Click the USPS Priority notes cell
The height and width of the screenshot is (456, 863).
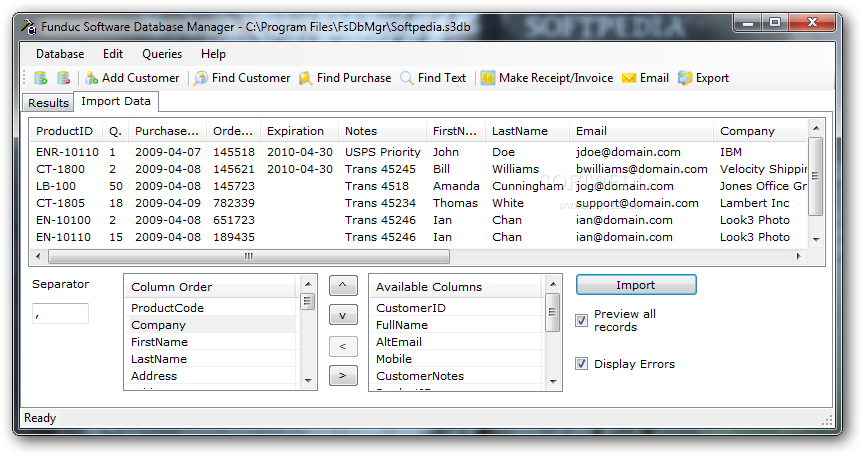[383, 152]
